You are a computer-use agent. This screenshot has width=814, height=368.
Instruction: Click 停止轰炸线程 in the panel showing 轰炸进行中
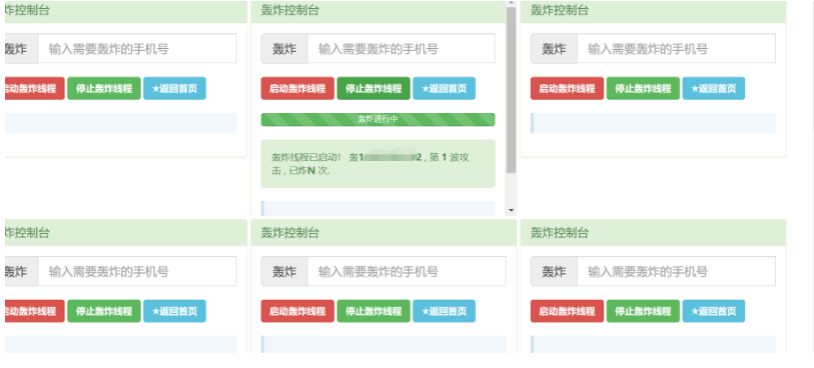373,88
